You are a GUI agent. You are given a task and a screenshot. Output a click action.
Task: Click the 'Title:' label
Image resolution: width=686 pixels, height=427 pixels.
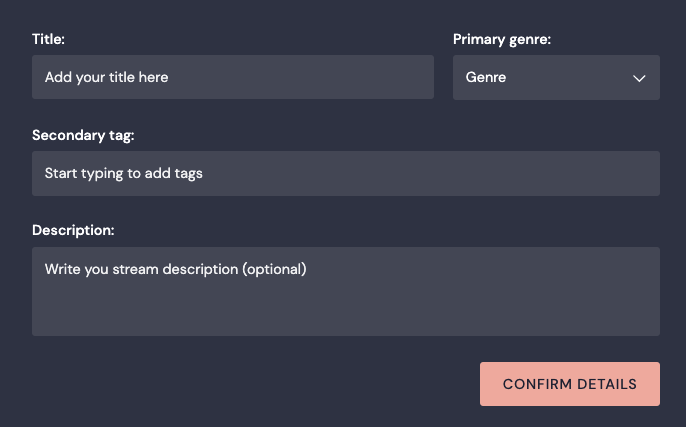48,39
